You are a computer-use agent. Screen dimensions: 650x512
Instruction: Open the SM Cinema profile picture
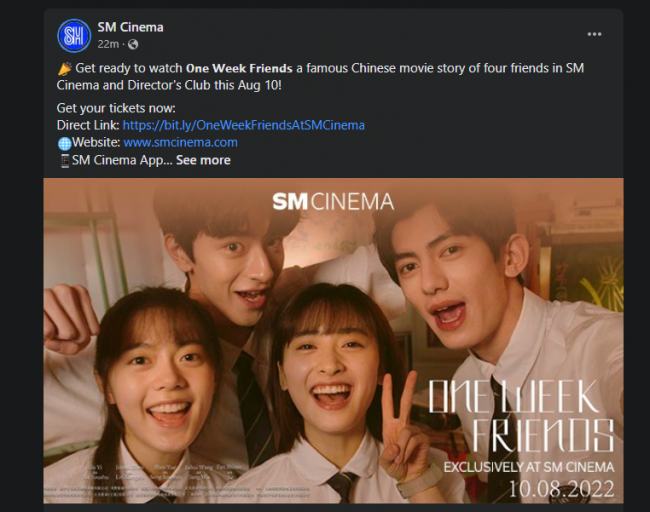click(x=74, y=36)
